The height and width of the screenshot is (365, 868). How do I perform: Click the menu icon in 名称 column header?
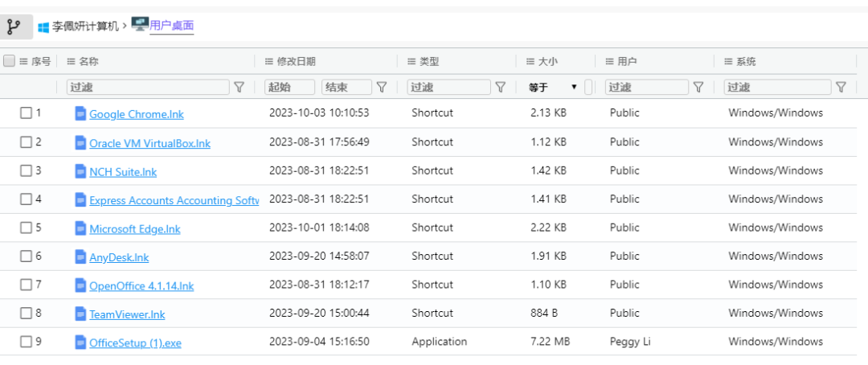(71, 61)
